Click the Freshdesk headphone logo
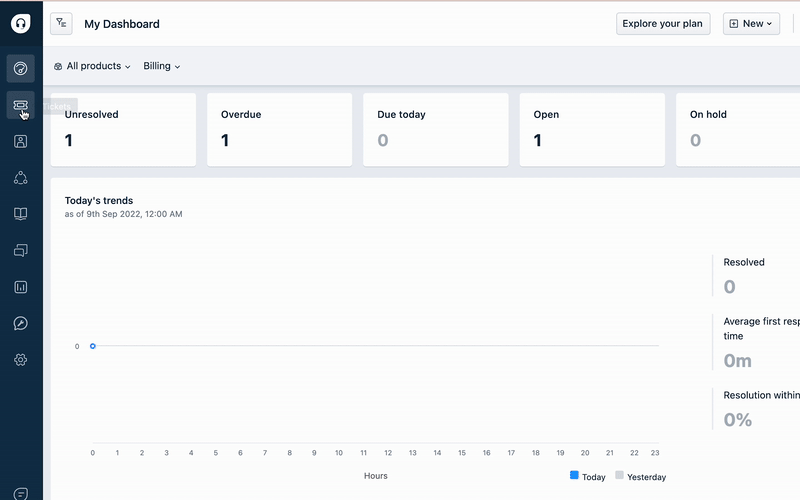800x500 pixels. 20,23
